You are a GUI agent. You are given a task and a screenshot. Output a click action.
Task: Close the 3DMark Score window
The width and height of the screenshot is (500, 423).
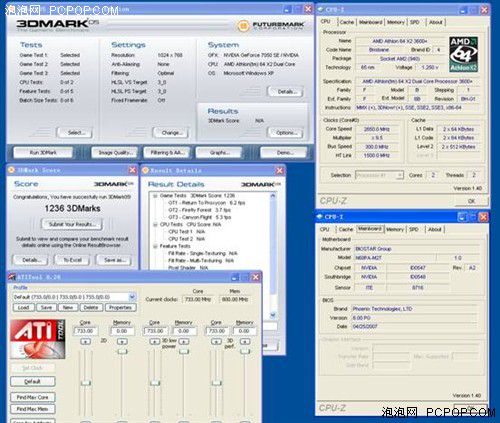pos(132,170)
